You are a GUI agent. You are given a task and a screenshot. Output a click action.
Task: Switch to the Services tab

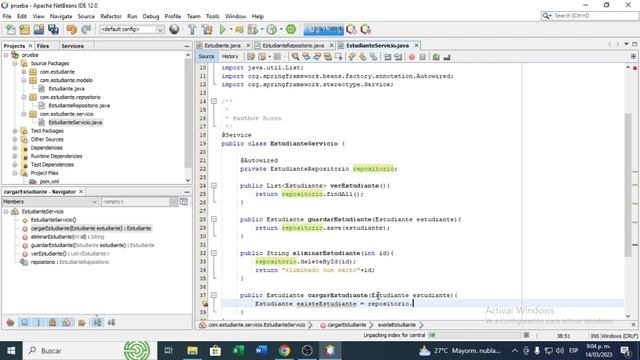tap(73, 46)
